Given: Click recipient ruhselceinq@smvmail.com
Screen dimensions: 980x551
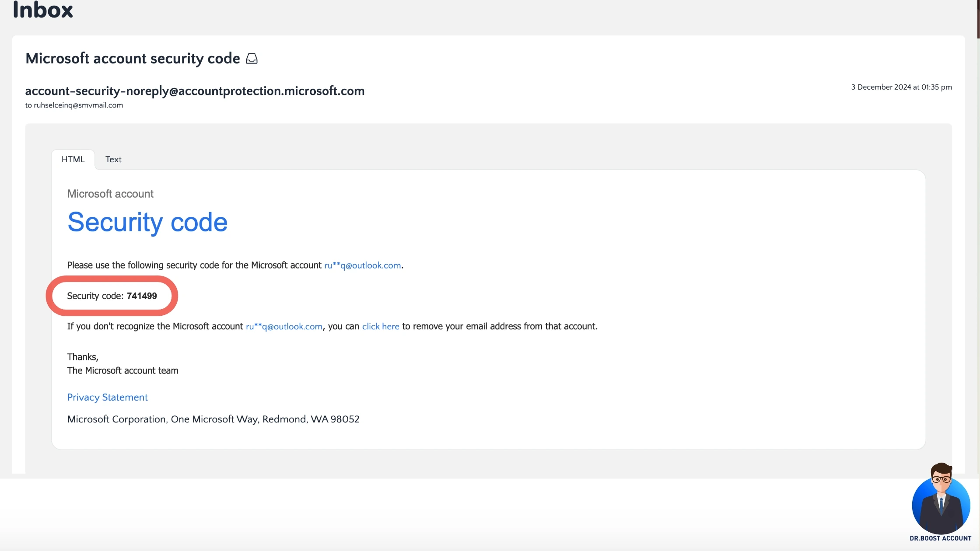Looking at the screenshot, I should 78,105.
